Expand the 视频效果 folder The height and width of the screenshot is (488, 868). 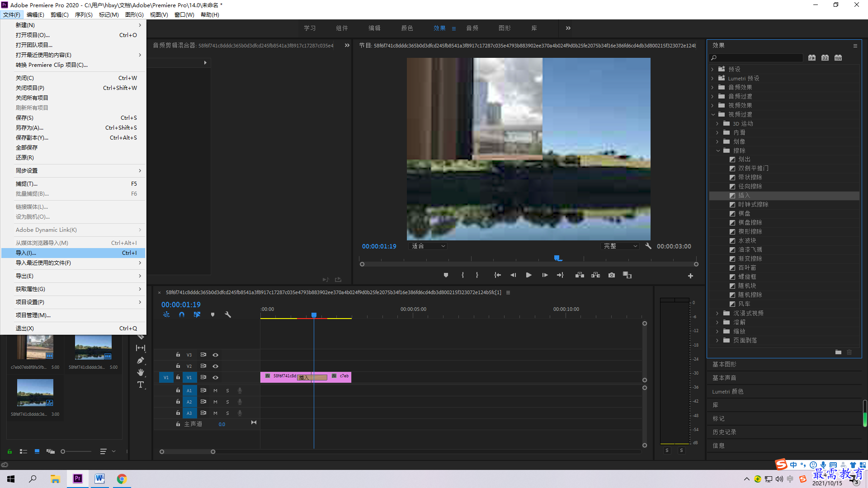tap(712, 105)
